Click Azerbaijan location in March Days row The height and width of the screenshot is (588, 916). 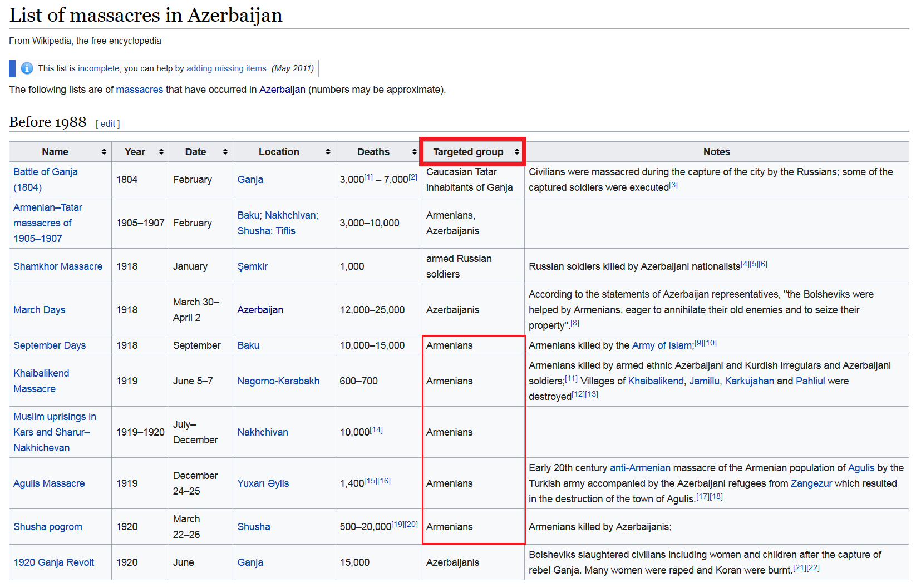pos(260,310)
